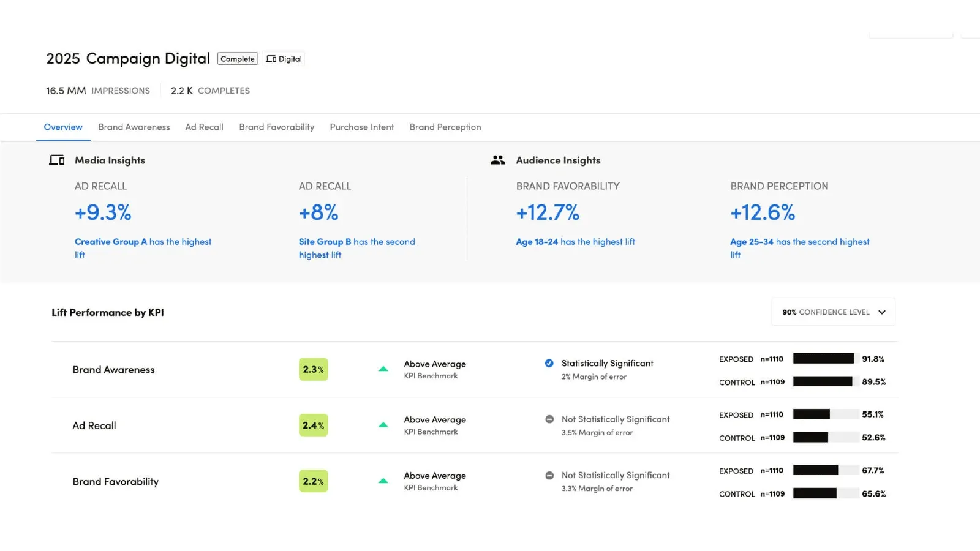Click the +12.6% Brand Perception value
This screenshot has height=551, width=980.
(x=763, y=212)
